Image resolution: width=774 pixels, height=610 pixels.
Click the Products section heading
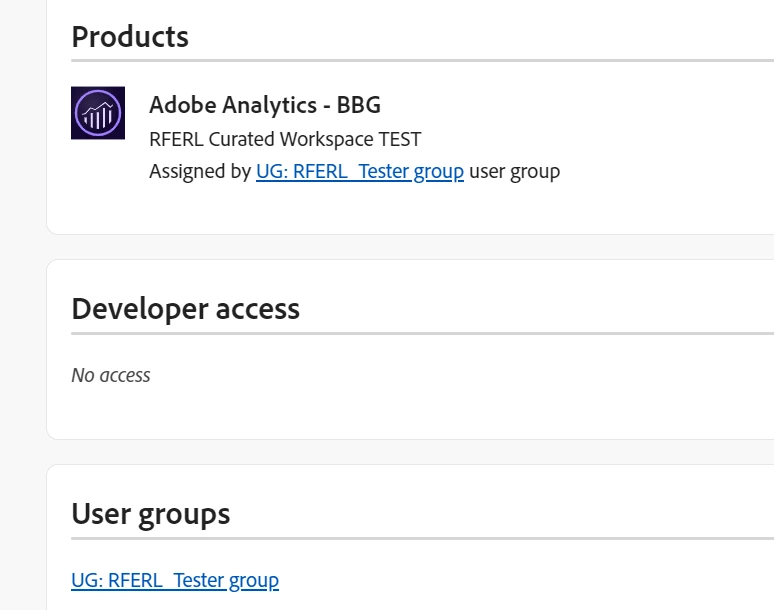(x=130, y=37)
